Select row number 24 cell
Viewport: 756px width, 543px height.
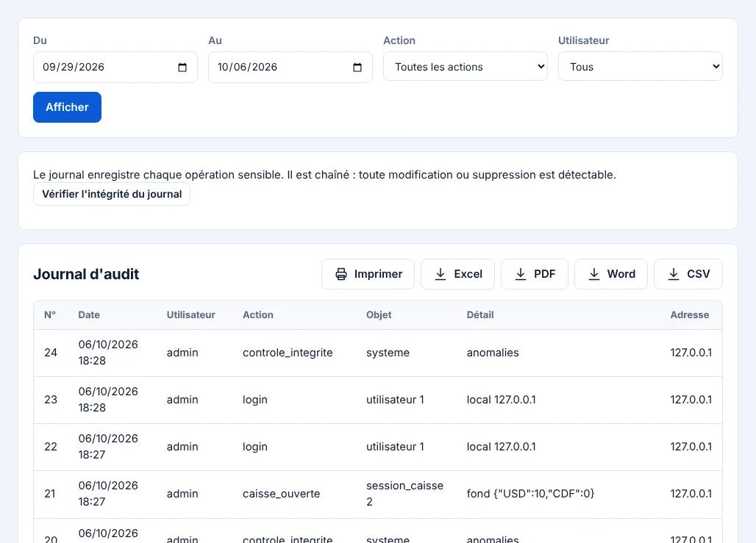pyautogui.click(x=51, y=353)
